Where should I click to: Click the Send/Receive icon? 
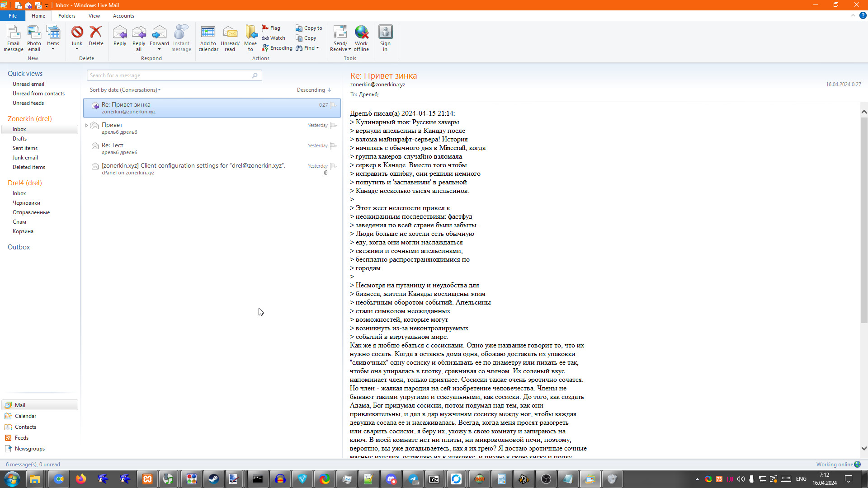pyautogui.click(x=340, y=33)
